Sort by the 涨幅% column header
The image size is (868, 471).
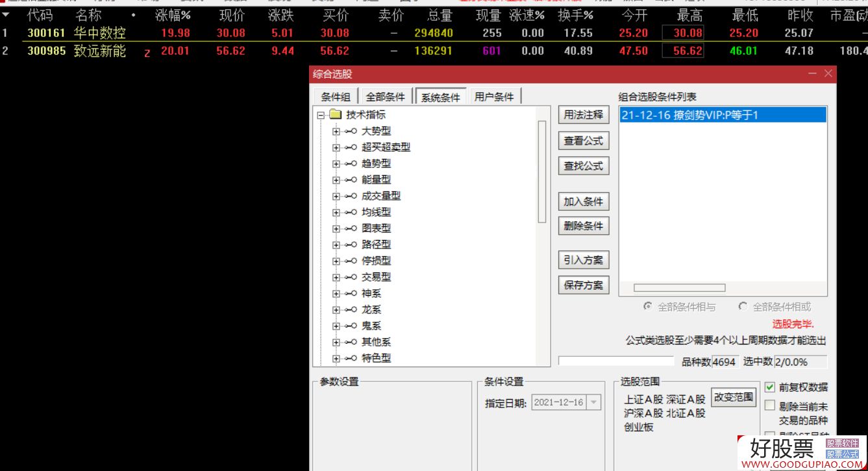click(173, 15)
